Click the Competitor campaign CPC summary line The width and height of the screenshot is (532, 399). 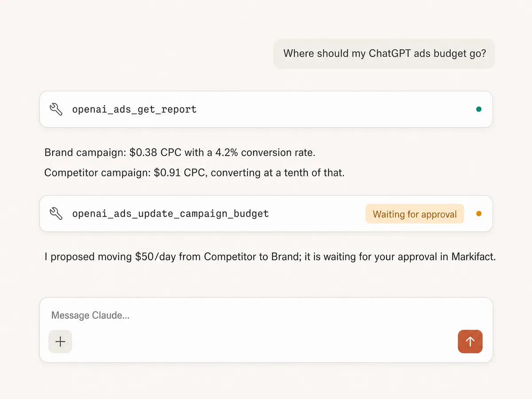pyautogui.click(x=194, y=172)
